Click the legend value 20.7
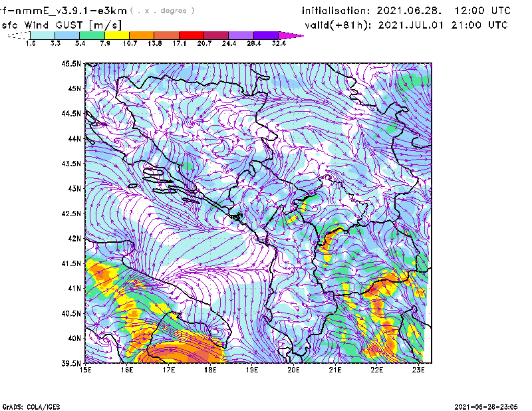The image size is (532, 411). coord(204,43)
